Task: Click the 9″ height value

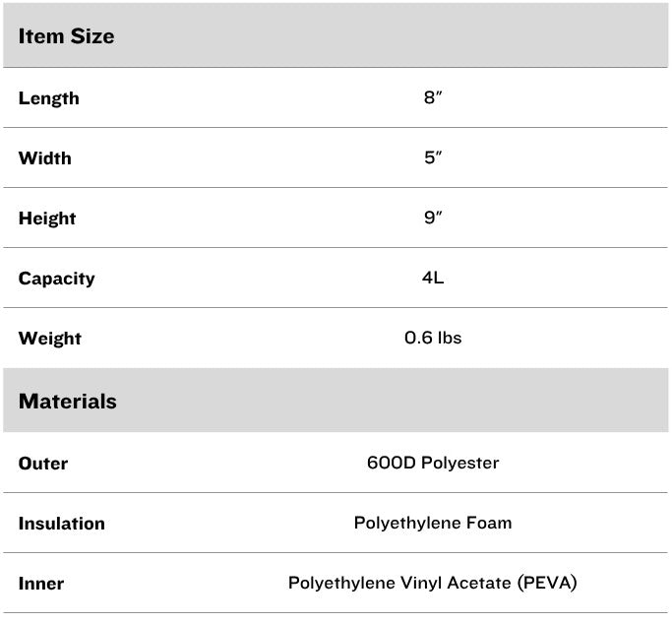Action: pyautogui.click(x=433, y=218)
